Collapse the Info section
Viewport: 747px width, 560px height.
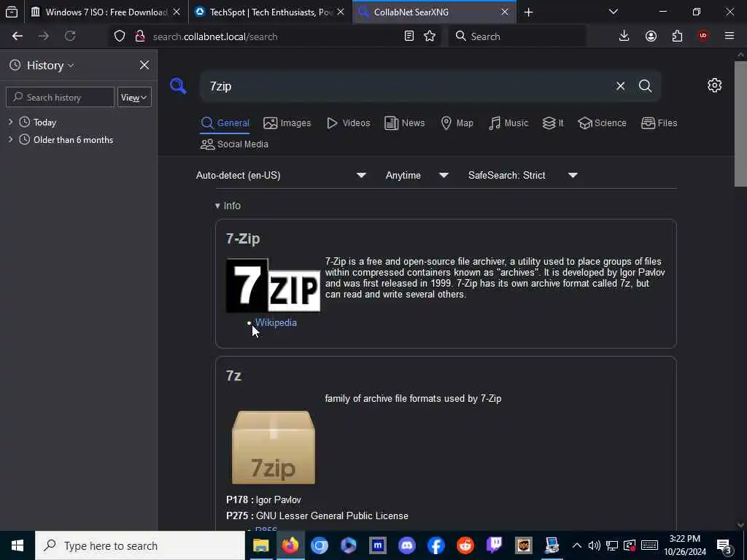pos(228,206)
